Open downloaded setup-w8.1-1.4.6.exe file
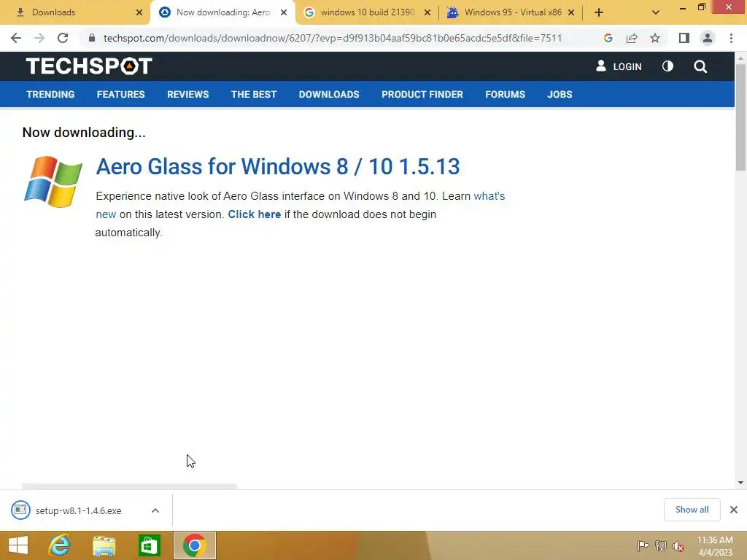Image resolution: width=747 pixels, height=560 pixels. pyautogui.click(x=79, y=510)
